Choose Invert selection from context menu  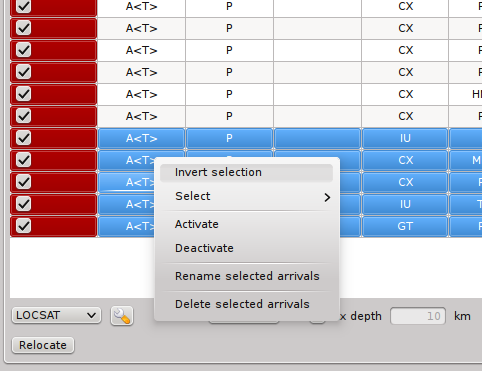tap(247, 172)
